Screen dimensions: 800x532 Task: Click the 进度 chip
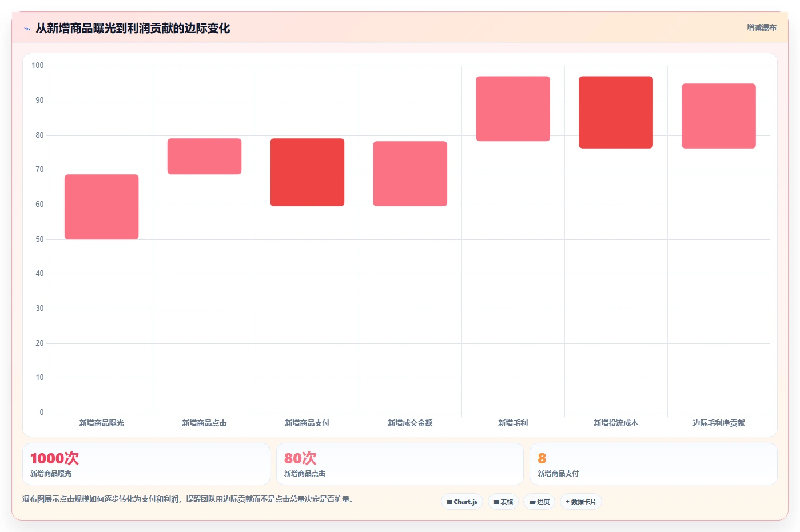pyautogui.click(x=539, y=502)
